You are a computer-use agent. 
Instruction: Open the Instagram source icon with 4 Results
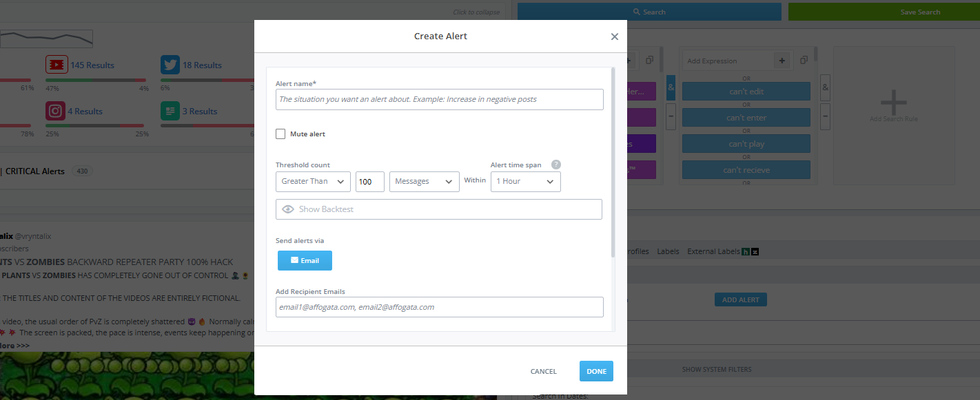55,110
